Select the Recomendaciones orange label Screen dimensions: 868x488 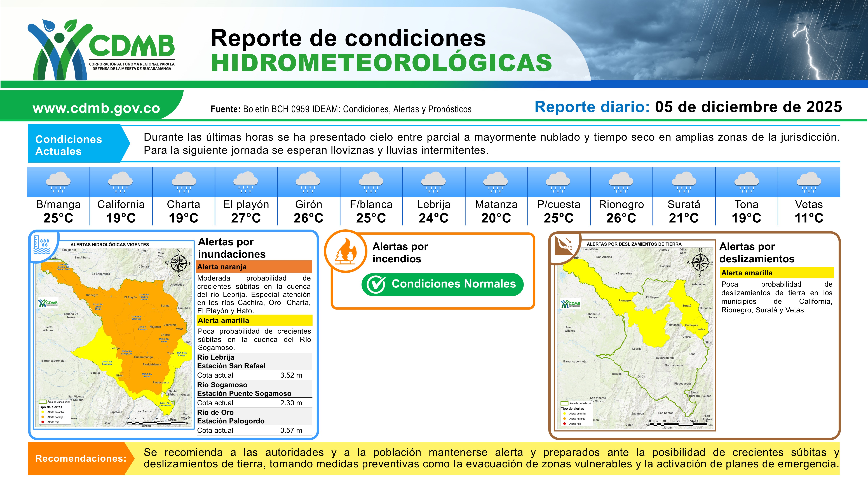pos(81,458)
